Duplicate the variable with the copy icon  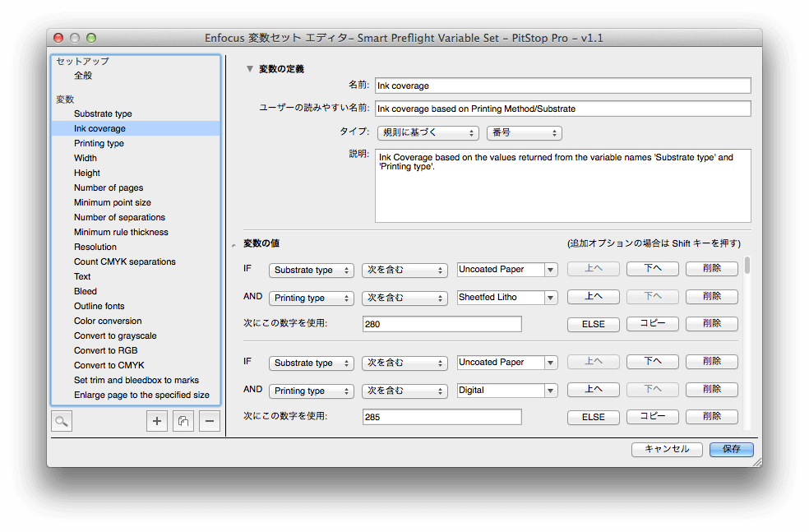point(183,422)
